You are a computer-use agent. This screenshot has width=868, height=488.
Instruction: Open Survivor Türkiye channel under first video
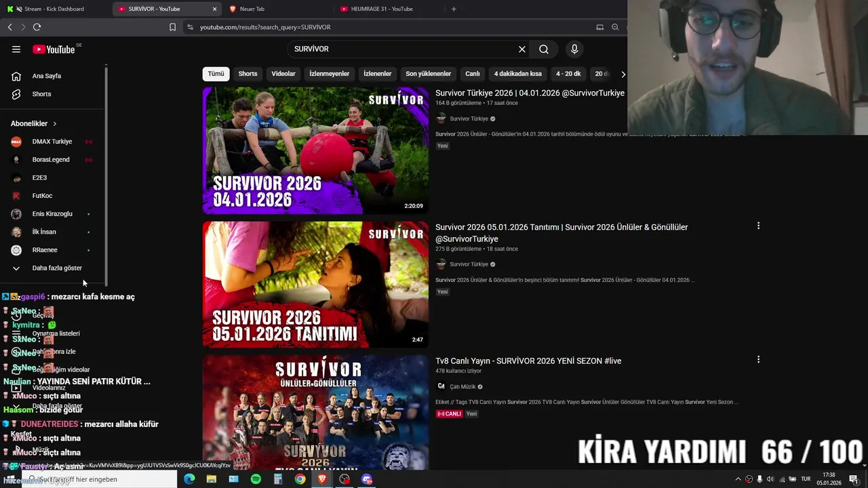[469, 119]
